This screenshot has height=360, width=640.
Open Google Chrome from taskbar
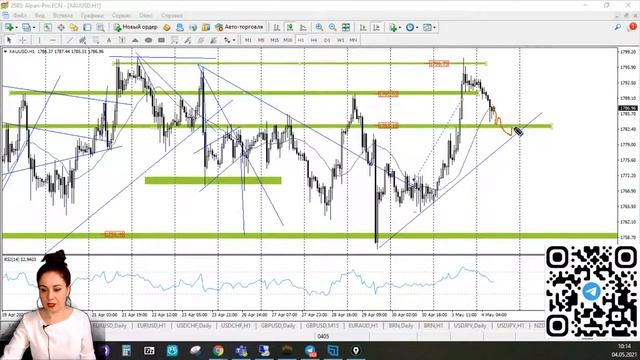click(218, 350)
